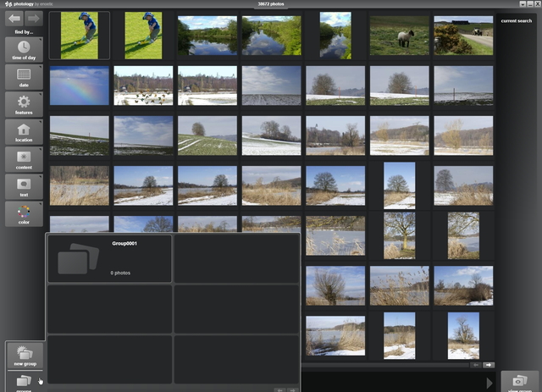542x392 pixels.
Task: Open the view group button
Action: coord(520,382)
